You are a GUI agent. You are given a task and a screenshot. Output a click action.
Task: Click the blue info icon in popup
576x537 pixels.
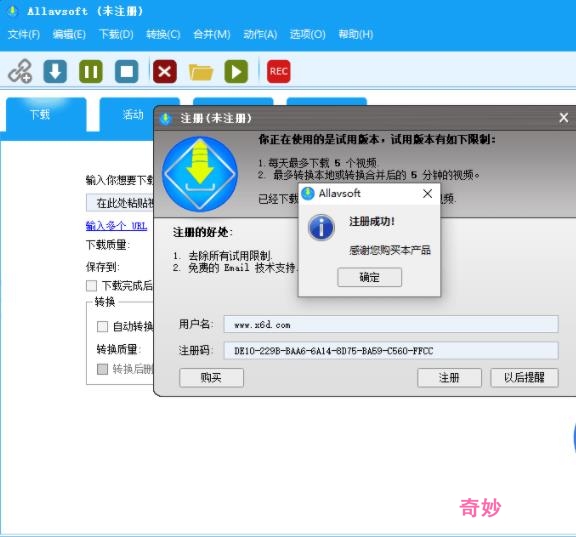point(321,227)
